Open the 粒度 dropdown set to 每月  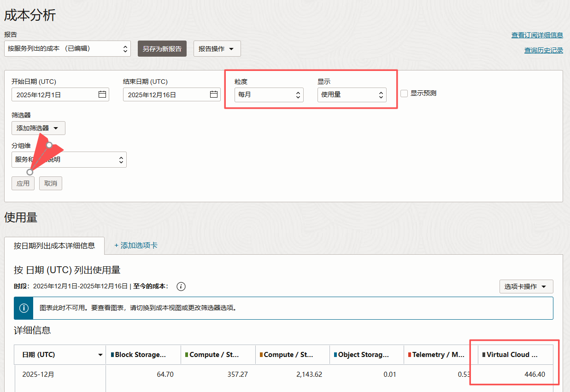[x=269, y=95]
